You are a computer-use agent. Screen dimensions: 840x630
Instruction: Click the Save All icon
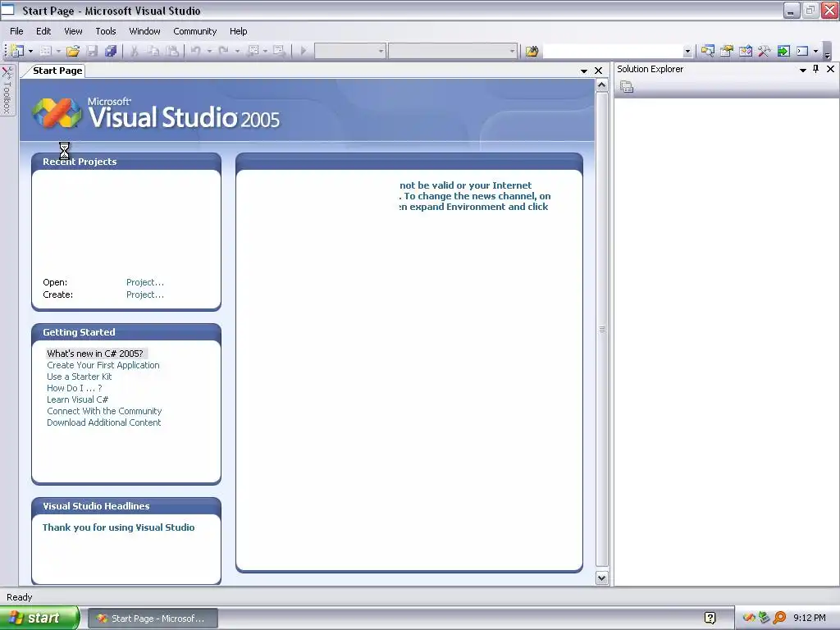pos(111,51)
